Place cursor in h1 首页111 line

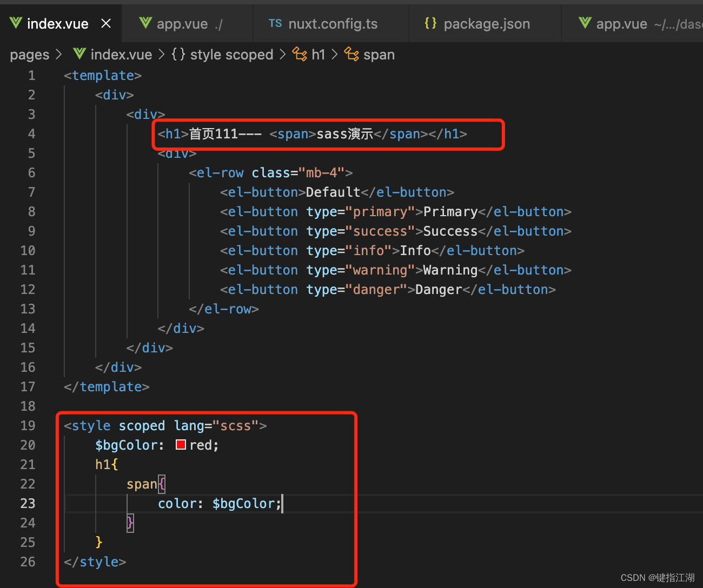pyautogui.click(x=312, y=134)
